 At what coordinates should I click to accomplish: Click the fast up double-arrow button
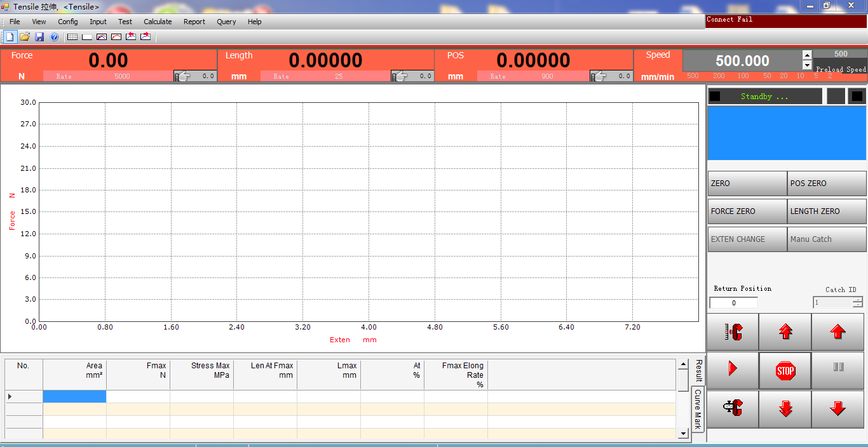tap(785, 331)
